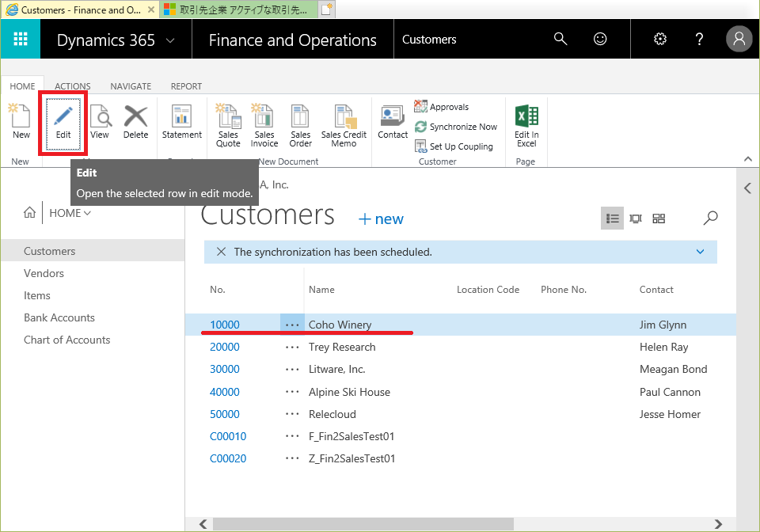
Task: Open customer number 10000 link
Action: (224, 325)
